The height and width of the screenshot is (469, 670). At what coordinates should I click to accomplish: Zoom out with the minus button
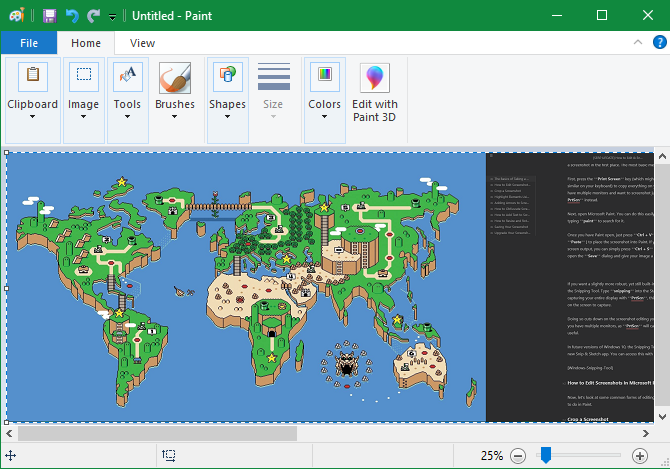coord(518,456)
